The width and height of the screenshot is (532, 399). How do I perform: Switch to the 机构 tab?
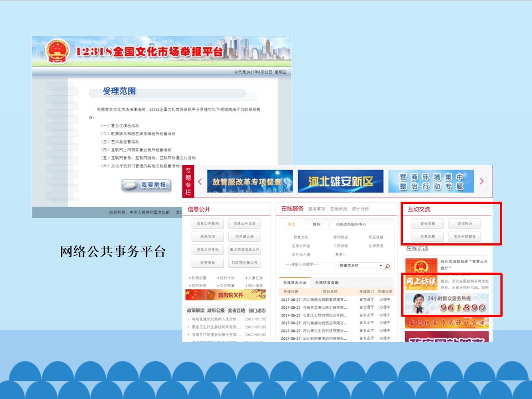pos(316,224)
